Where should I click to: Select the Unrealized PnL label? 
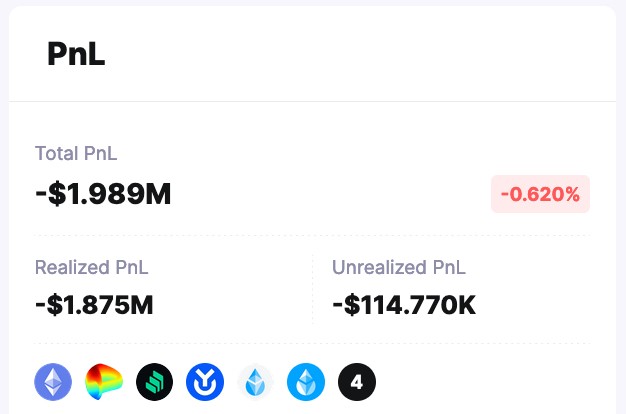(x=399, y=267)
